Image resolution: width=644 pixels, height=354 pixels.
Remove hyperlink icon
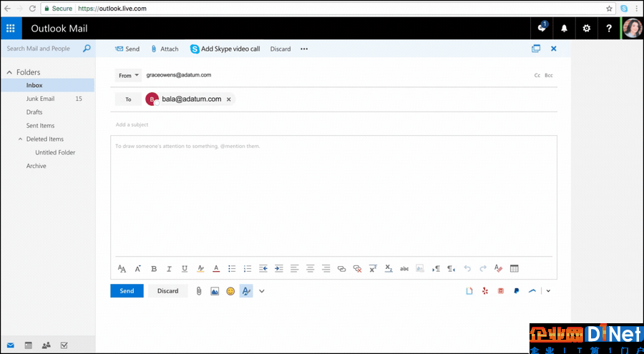point(357,269)
